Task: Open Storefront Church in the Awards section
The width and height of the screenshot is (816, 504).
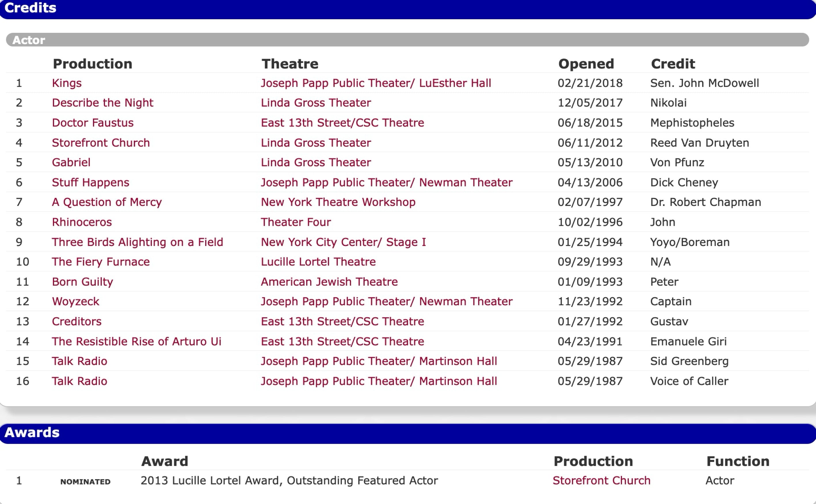Action: pos(601,480)
